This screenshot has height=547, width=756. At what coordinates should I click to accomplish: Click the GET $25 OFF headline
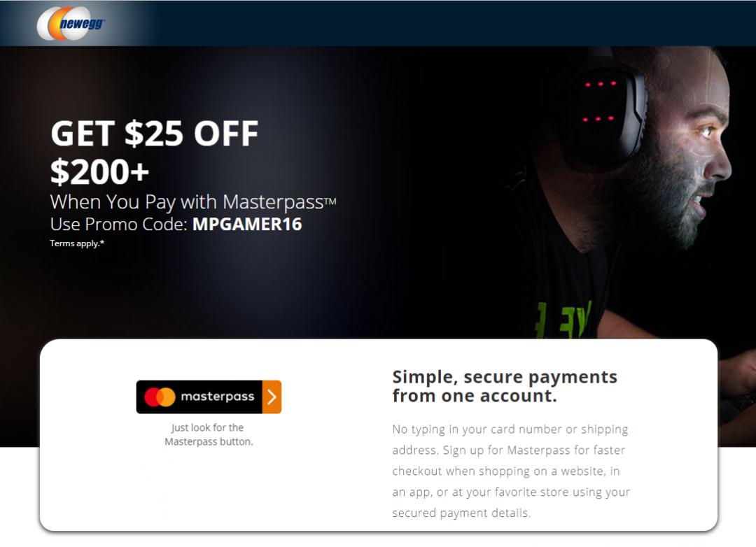pyautogui.click(x=154, y=134)
